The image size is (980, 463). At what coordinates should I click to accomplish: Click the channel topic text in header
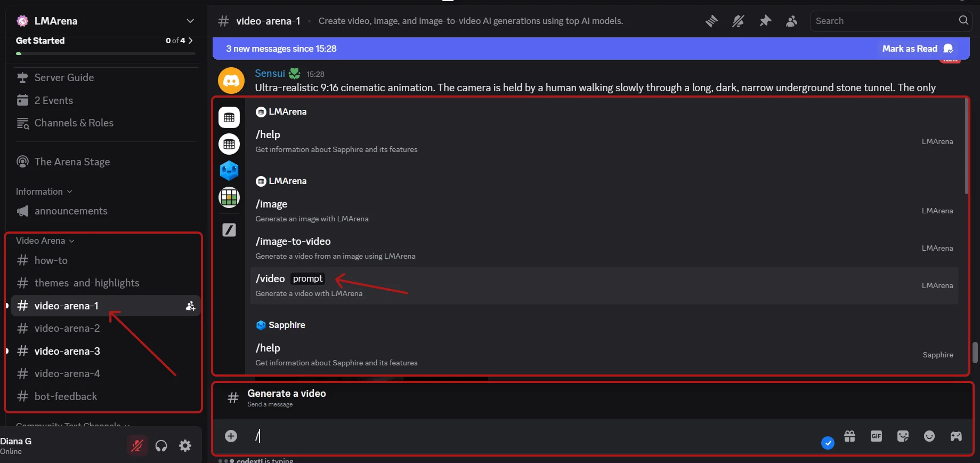tap(471, 21)
